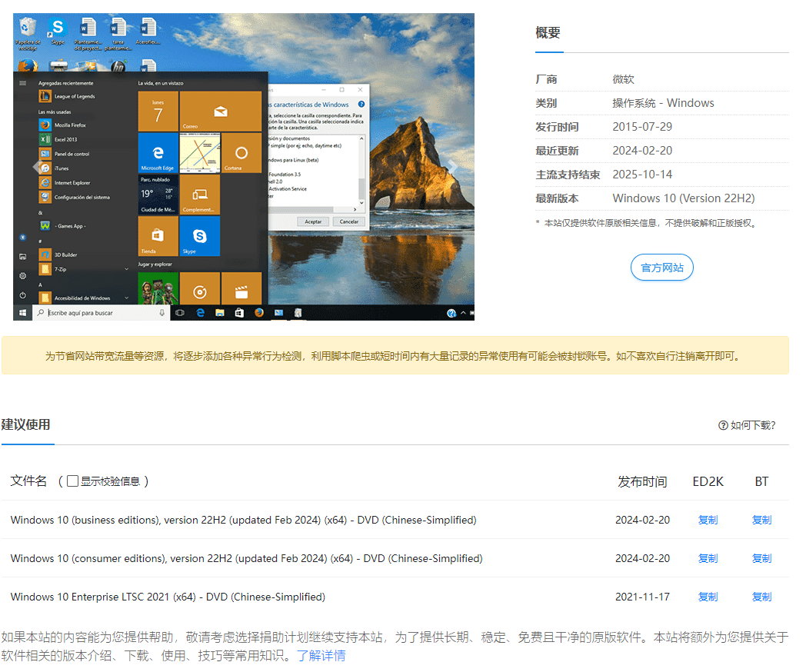Screen dimensions: 806x672
Task: Click consumer editions row date 2024-02-20
Action: pos(642,558)
